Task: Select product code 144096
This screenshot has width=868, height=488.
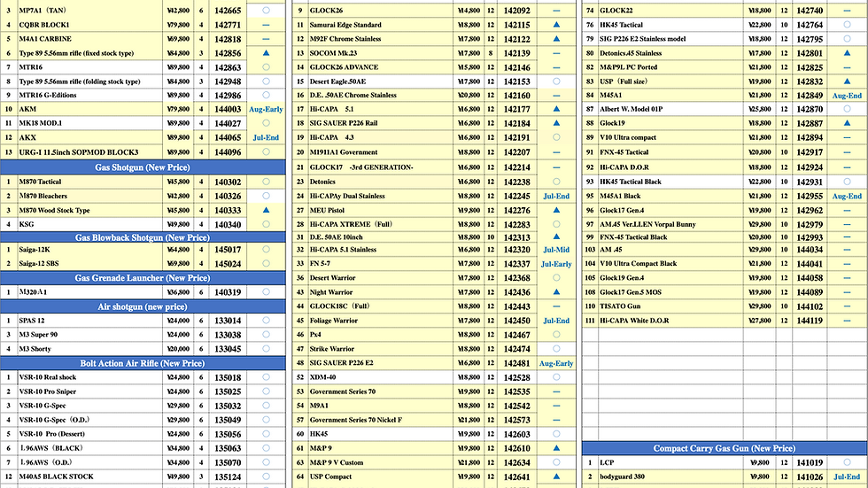Action: point(229,152)
